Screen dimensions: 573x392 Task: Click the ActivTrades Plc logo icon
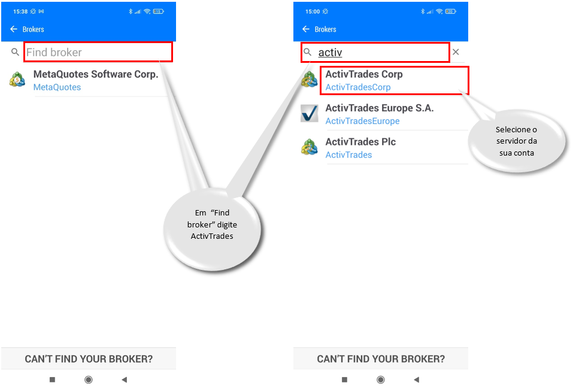[310, 147]
